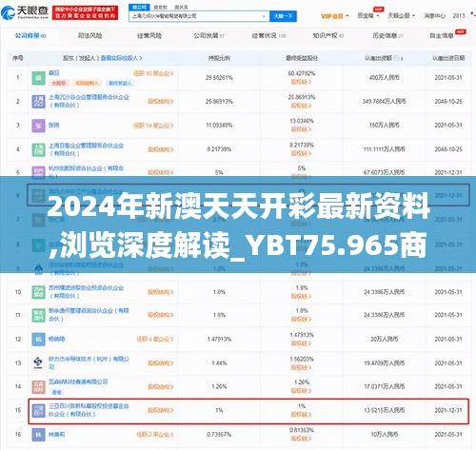The height and width of the screenshot is (450, 476).
Task: Open row 12 shareholder's blue avatar icon
Action: (x=38, y=340)
